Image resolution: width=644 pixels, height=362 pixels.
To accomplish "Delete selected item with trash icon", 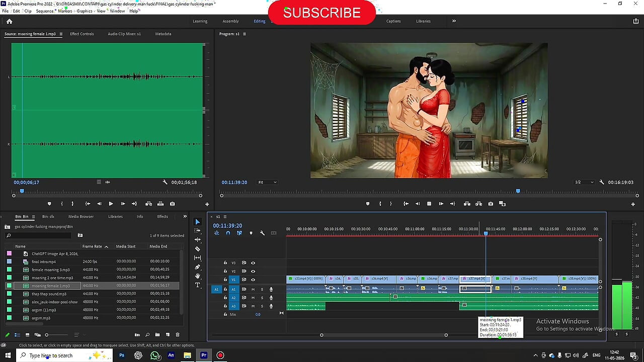I will [x=177, y=335].
